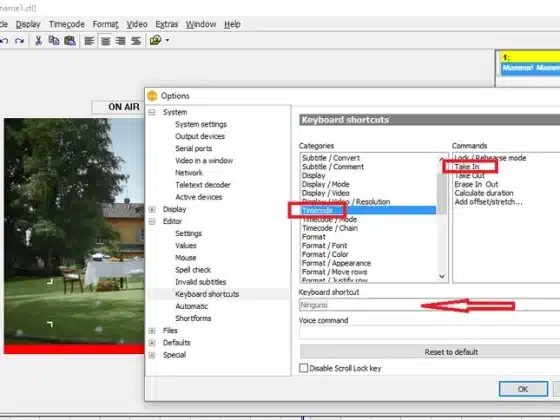Select the Erase In Out command
The height and width of the screenshot is (420, 560).
click(x=476, y=184)
